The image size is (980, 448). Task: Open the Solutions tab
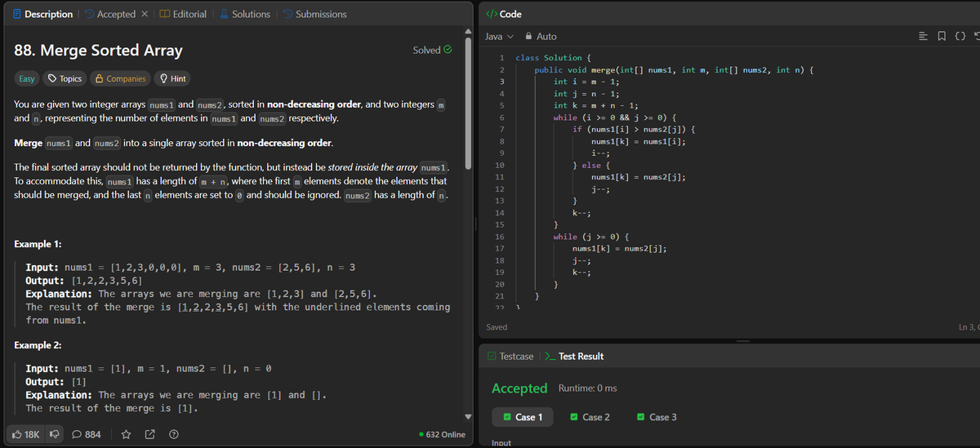[243, 14]
